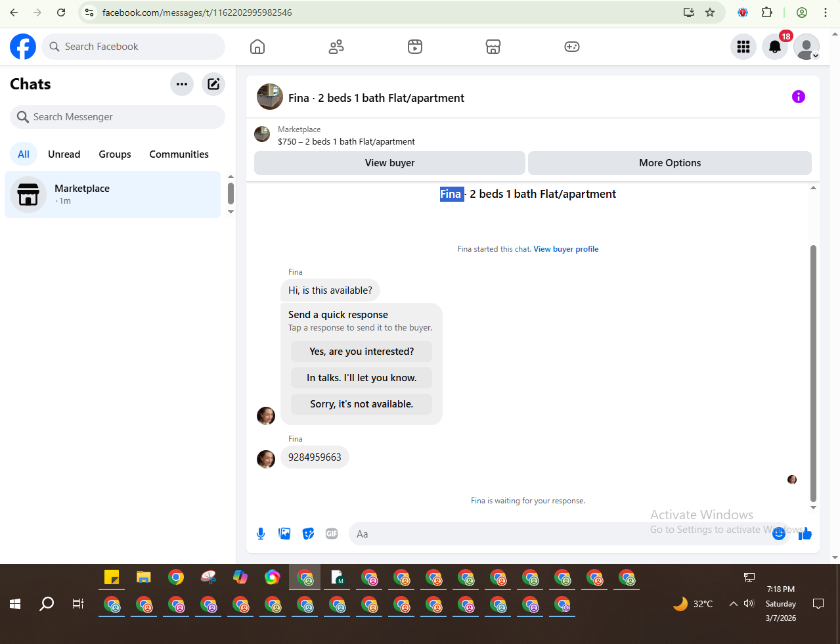Open Chrome profile icon in toolbar

point(802,12)
